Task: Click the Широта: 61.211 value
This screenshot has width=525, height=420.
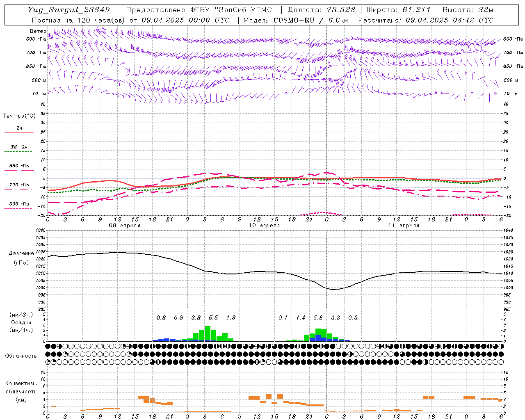Action: coord(398,10)
